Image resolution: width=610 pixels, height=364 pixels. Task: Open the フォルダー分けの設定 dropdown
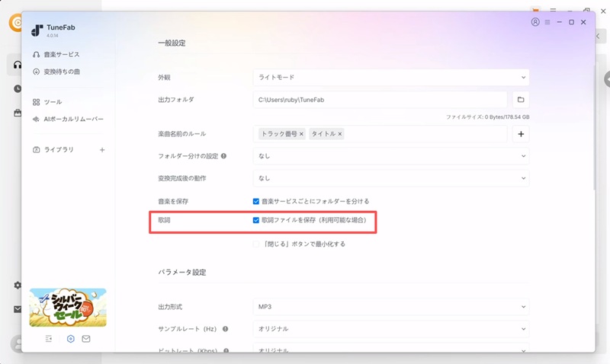click(391, 156)
